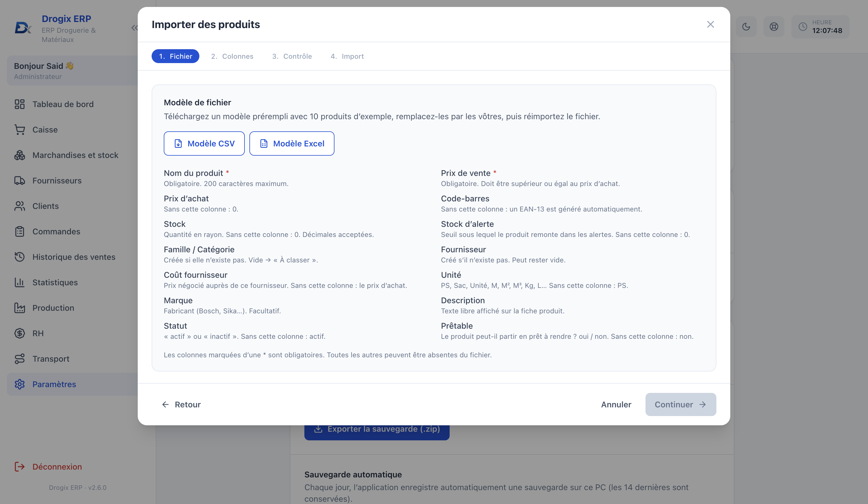
Task: Click Annuler to cancel import
Action: 616,404
